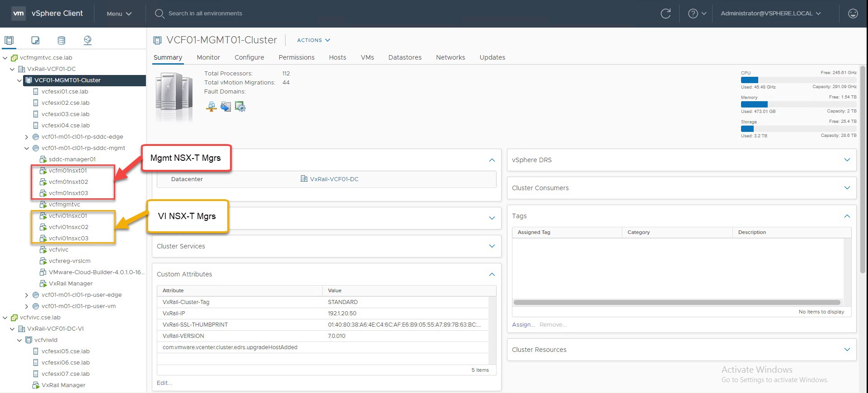Image resolution: width=868 pixels, height=393 pixels.
Task: Click the search in all environments field
Action: click(205, 14)
